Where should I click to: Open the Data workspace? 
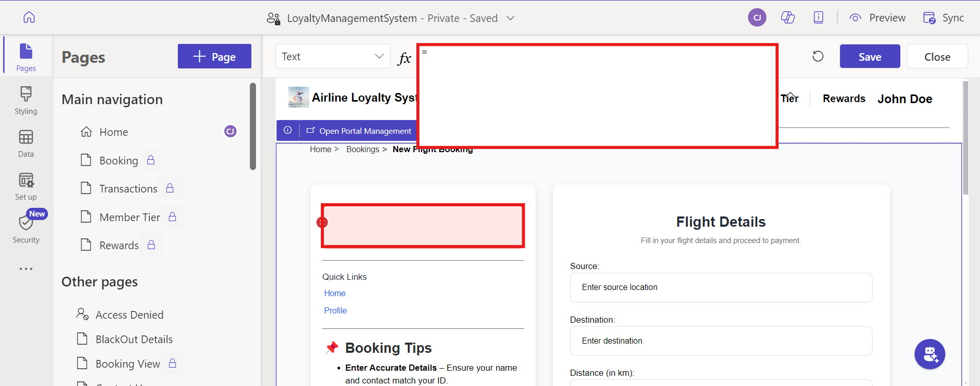point(26,143)
